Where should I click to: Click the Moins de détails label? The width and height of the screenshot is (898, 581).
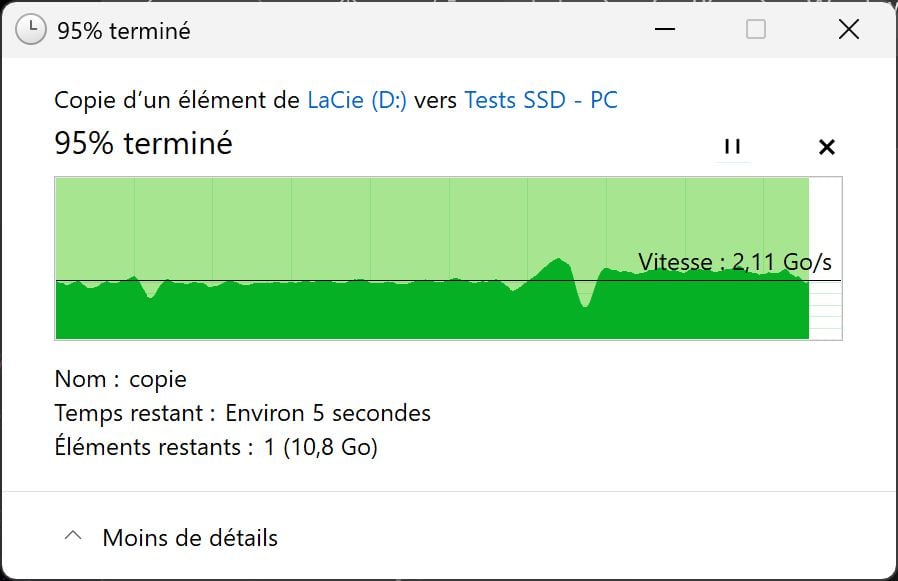(190, 537)
